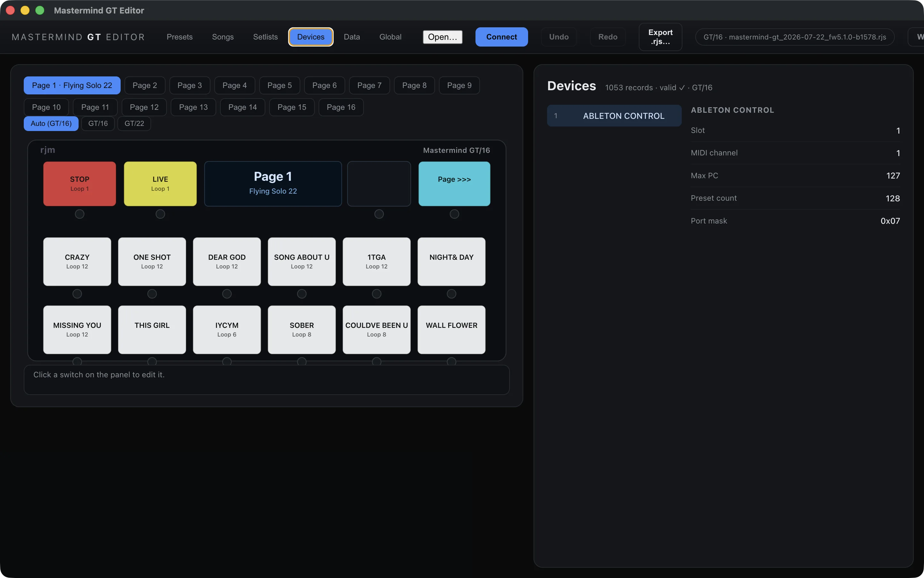Edit the CRAZY switch
Screen dimensions: 924x578
[x=77, y=261]
